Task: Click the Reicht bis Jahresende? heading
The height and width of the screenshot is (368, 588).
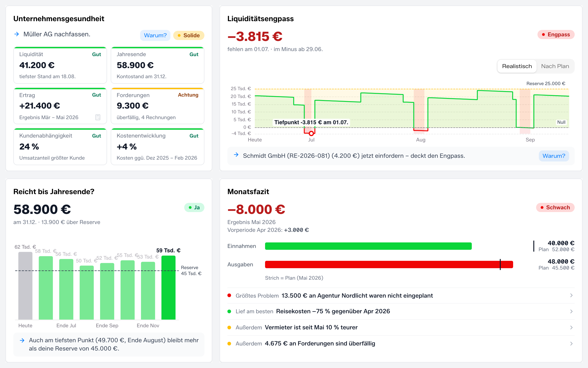Action: tap(54, 192)
